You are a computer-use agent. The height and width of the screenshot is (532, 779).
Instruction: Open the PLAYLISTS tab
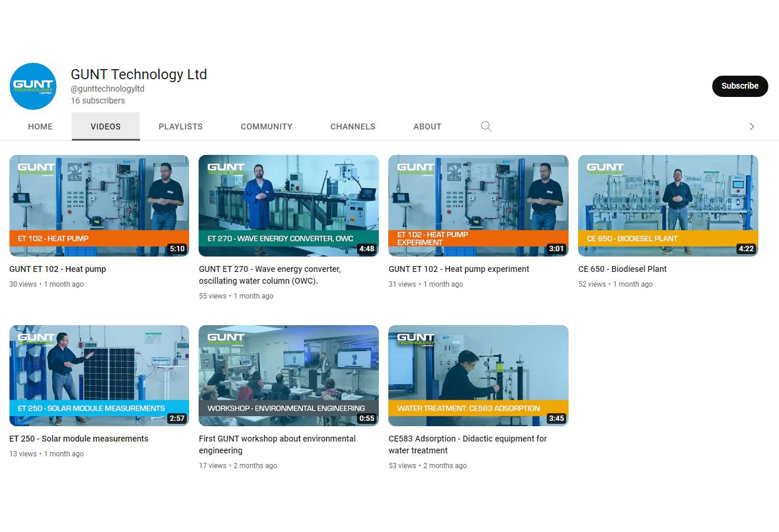[x=181, y=126]
